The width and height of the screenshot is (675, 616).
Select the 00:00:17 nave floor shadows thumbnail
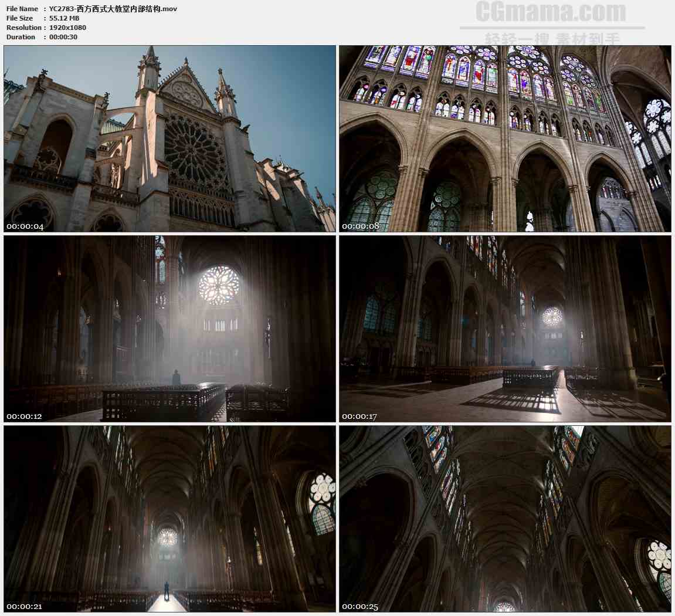[505, 329]
